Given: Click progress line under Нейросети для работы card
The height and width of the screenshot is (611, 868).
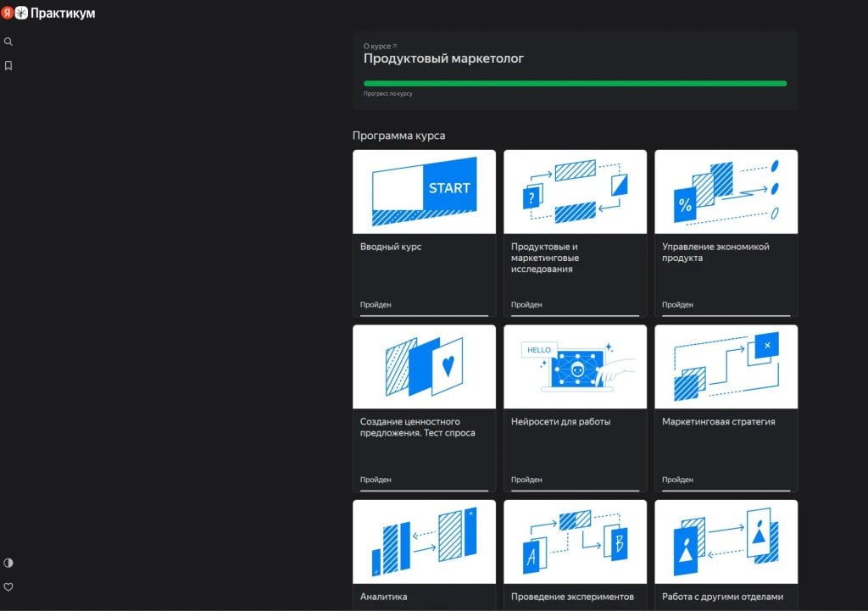Looking at the screenshot, I should [x=576, y=491].
